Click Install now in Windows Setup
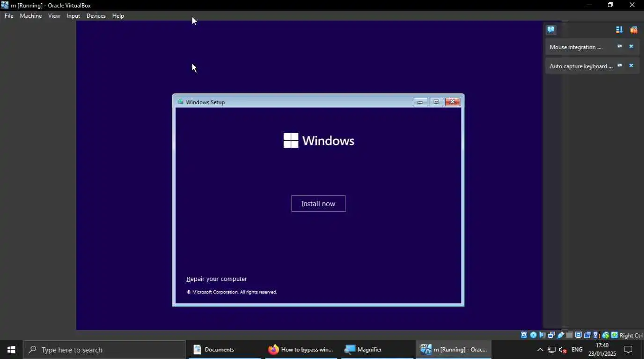This screenshot has width=644, height=359. click(x=318, y=204)
